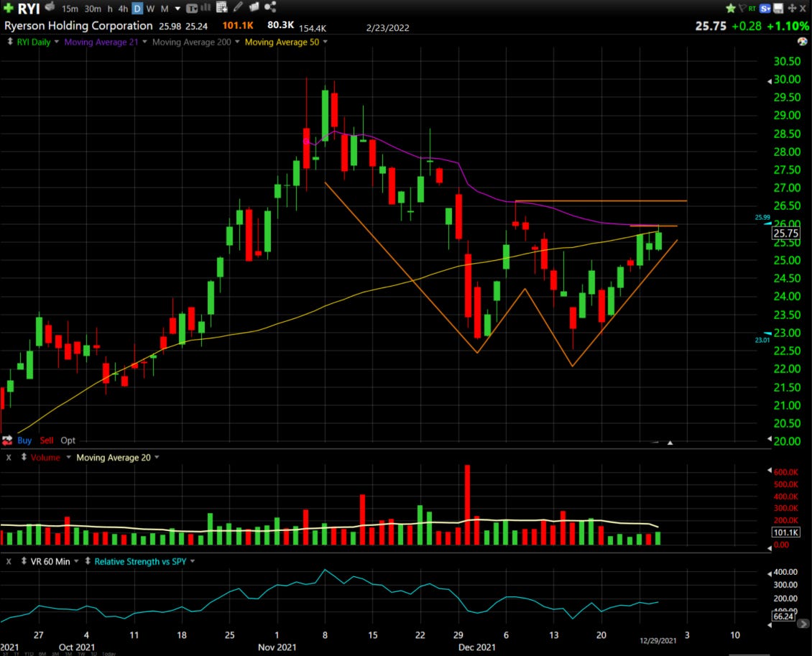Click the add-indicator grid icon

point(221,7)
